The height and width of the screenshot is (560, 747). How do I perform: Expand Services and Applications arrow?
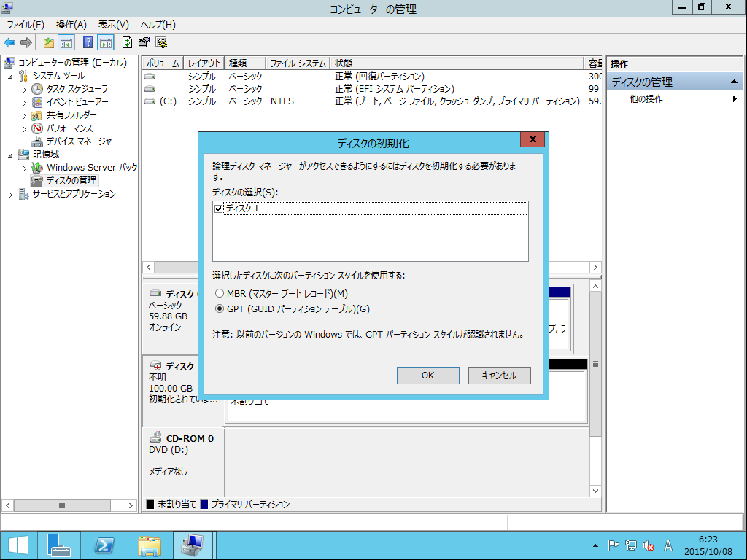point(10,194)
